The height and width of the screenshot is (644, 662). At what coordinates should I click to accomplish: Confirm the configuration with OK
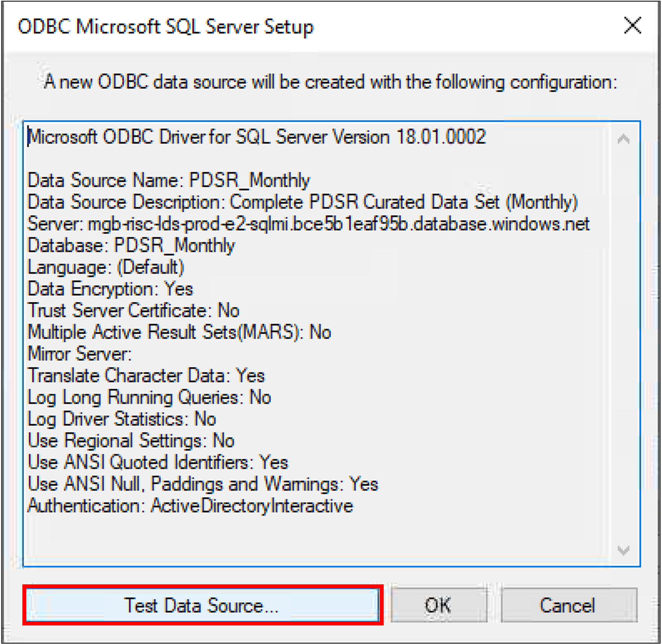point(439,605)
